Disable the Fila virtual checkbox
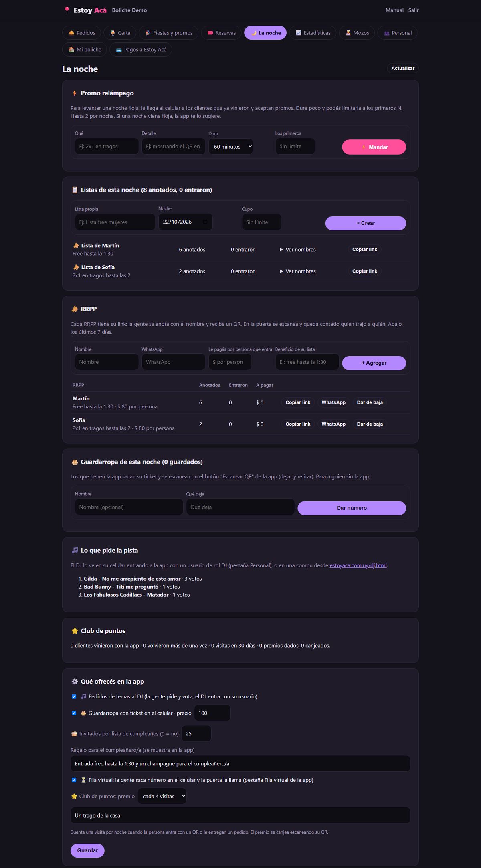 tap(74, 780)
